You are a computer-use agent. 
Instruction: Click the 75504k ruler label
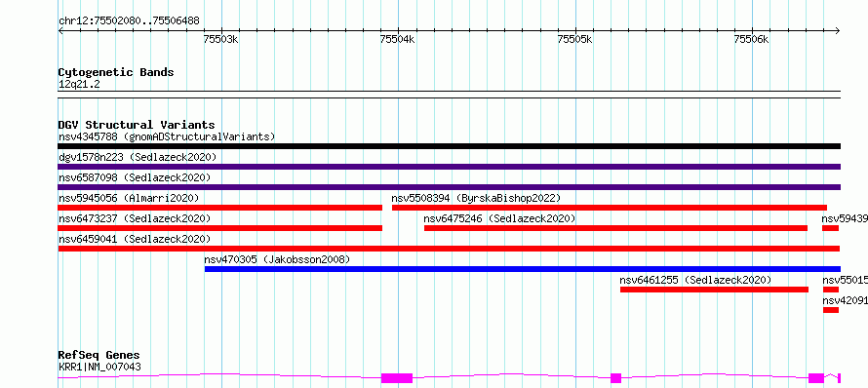click(x=398, y=39)
